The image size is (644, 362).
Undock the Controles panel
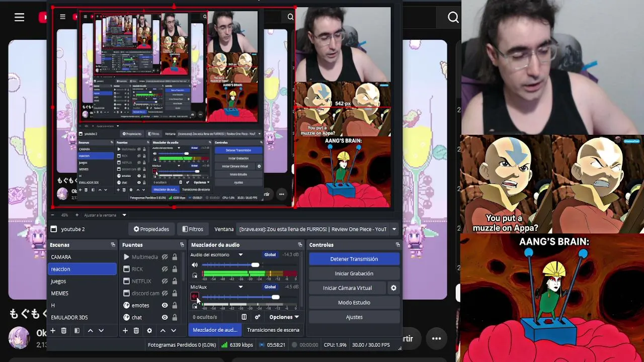point(397,245)
